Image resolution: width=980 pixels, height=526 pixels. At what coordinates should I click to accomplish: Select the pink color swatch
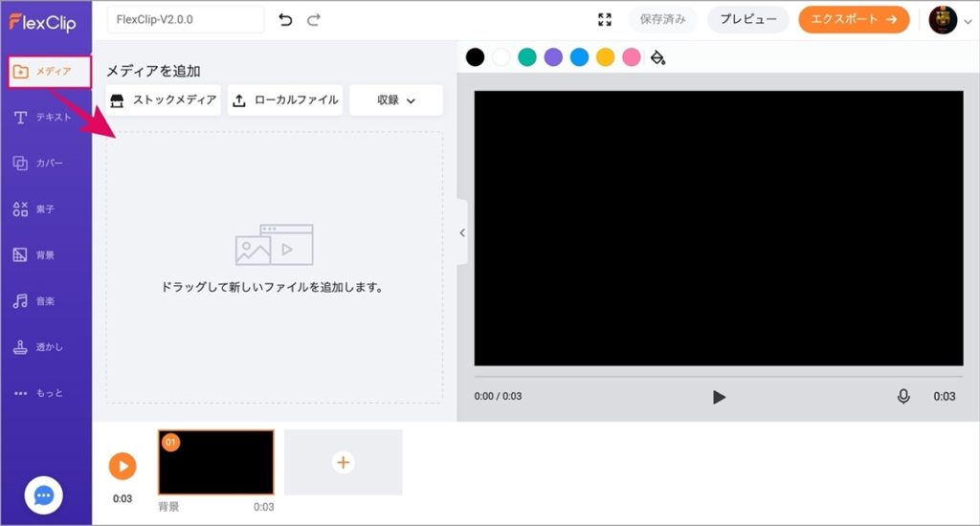[632, 57]
